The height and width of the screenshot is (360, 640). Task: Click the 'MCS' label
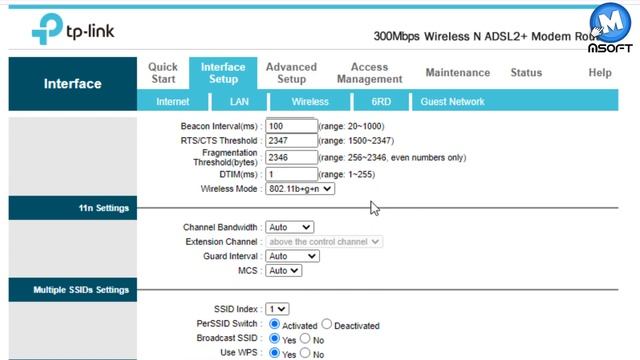(x=248, y=271)
